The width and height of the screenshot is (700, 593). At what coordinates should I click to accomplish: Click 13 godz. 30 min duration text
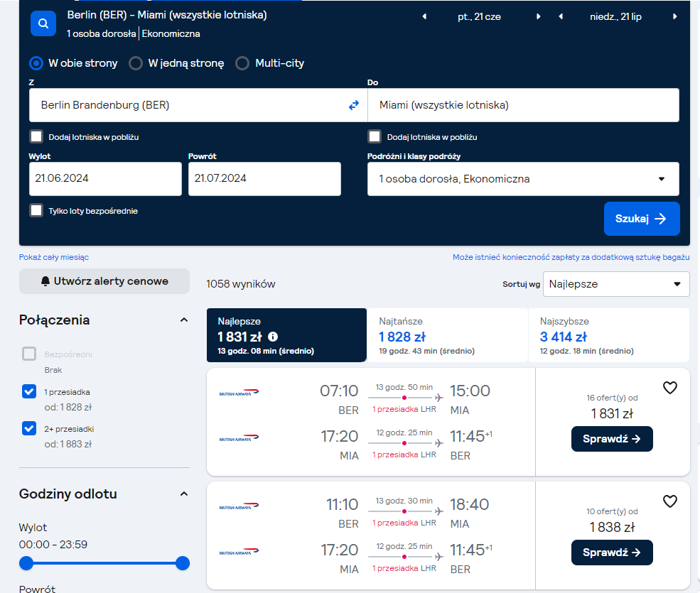(x=404, y=501)
